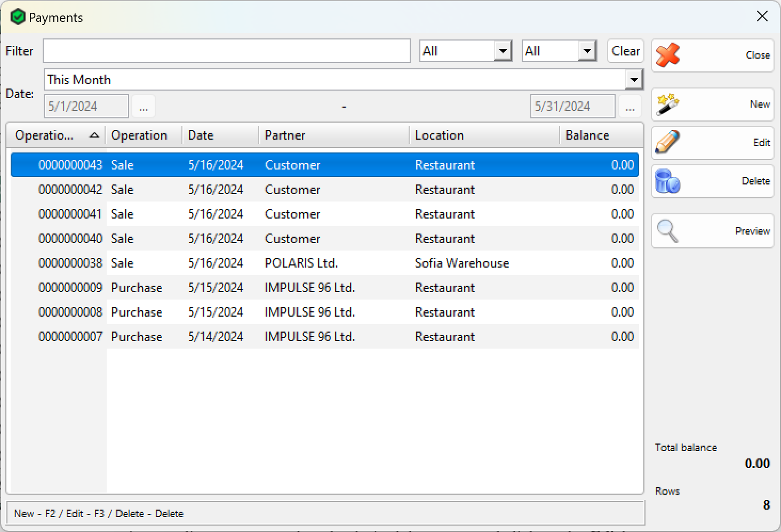Click the red X Close icon
This screenshot has height=532, width=781.
coord(668,55)
